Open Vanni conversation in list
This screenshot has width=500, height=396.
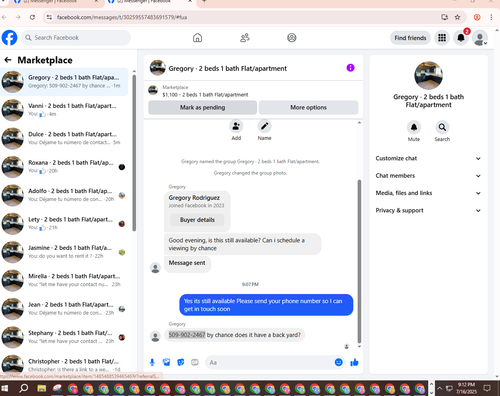click(64, 110)
